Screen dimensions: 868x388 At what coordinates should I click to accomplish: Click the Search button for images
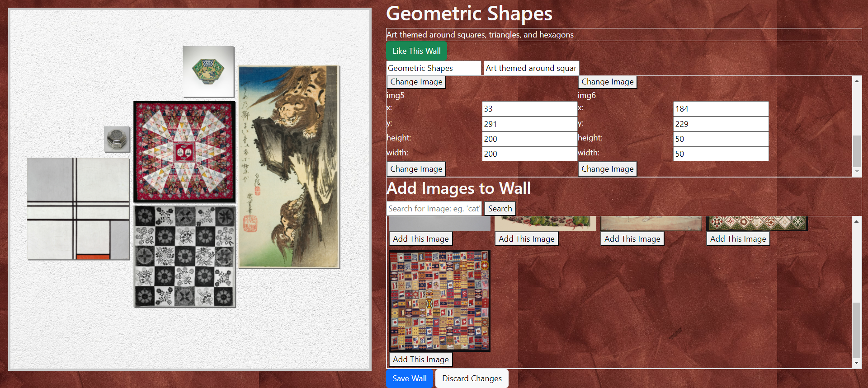(x=500, y=209)
